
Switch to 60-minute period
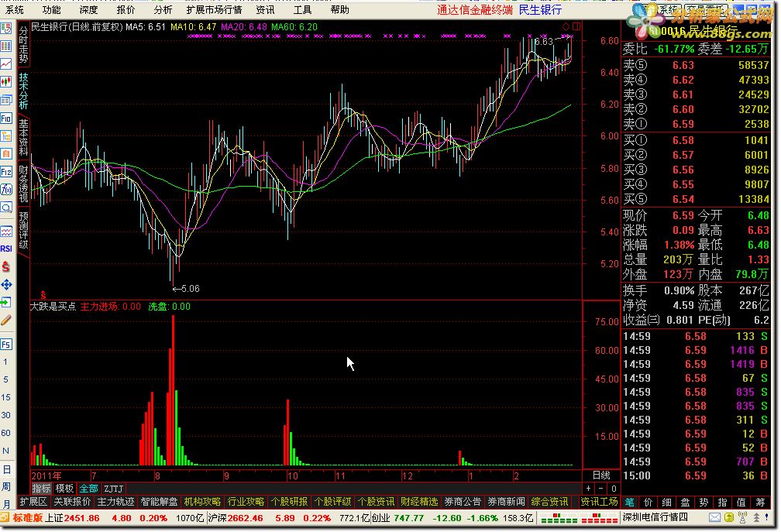point(5,434)
